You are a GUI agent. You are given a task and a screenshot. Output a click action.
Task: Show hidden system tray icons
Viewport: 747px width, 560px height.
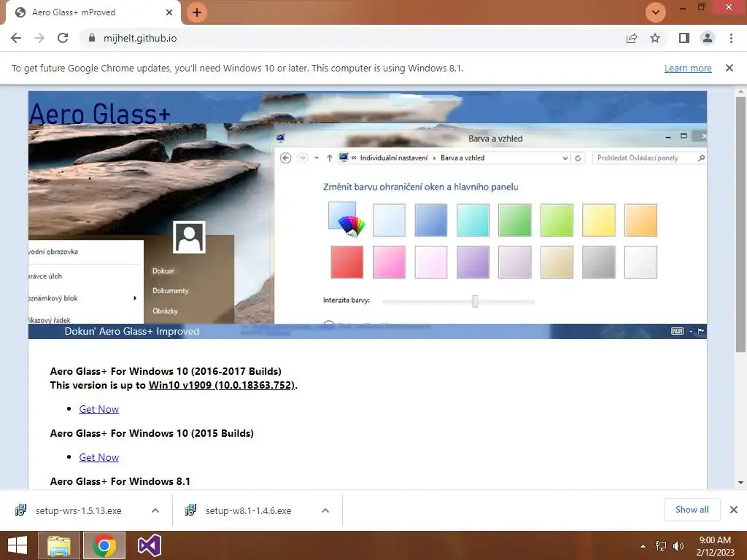(643, 546)
